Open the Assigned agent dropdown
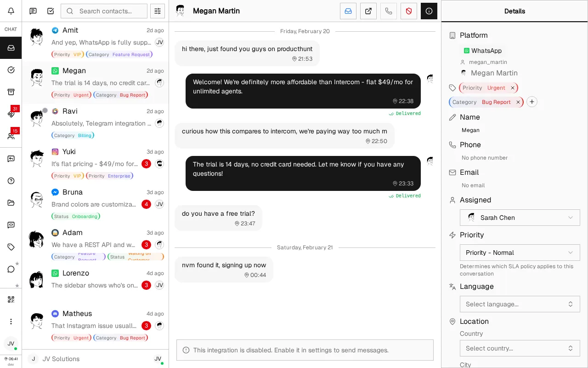588x368 pixels. tap(520, 218)
